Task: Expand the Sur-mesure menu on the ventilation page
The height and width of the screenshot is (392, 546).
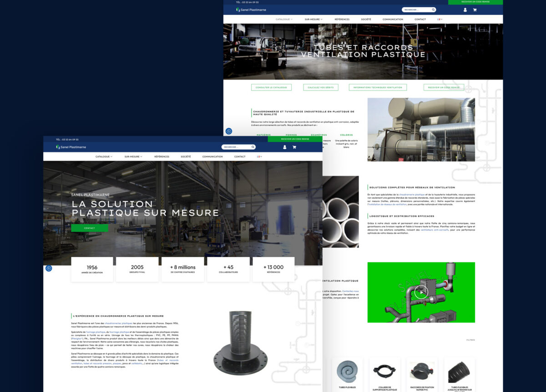Action: pos(313,19)
